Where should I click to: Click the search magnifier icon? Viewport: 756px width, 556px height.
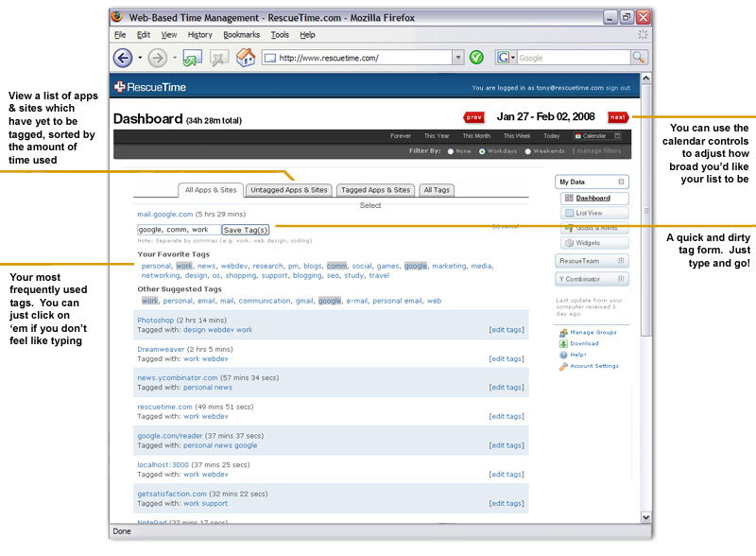click(639, 58)
